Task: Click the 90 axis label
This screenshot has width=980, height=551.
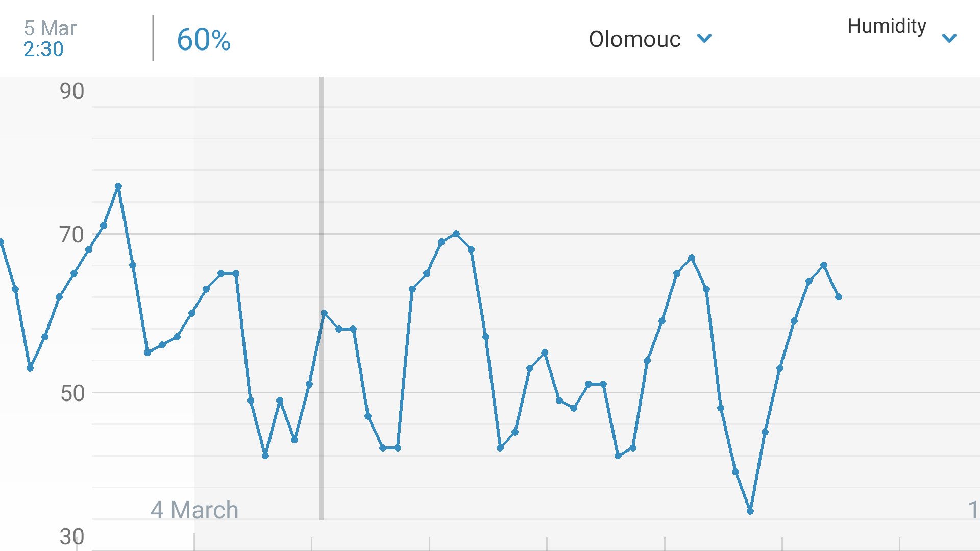Action: point(71,91)
